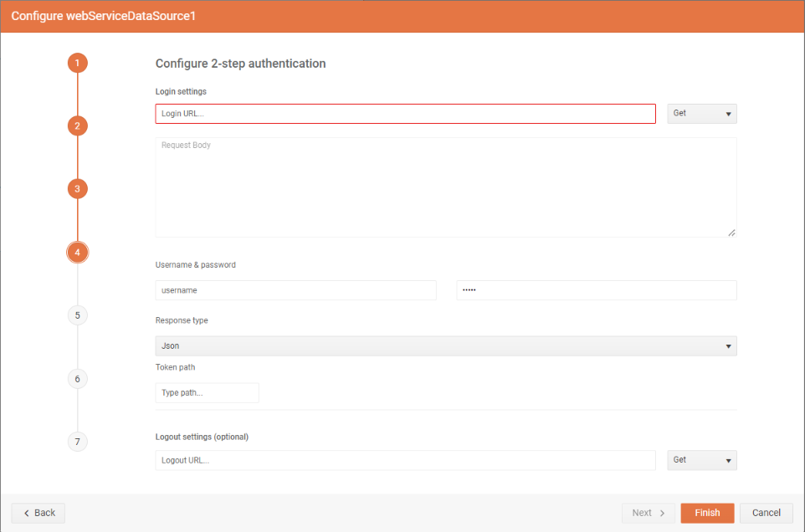The height and width of the screenshot is (532, 805).
Task: Select step 6 circle
Action: click(x=77, y=378)
